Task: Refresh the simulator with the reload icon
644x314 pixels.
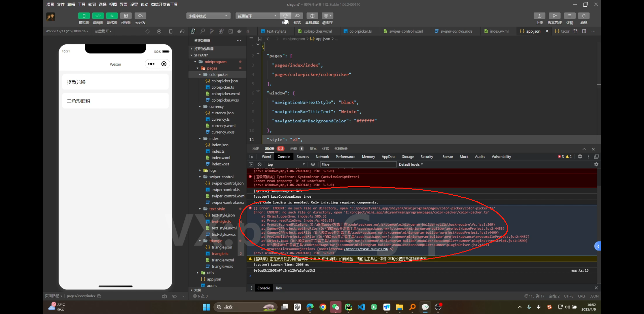Action: pos(147,31)
